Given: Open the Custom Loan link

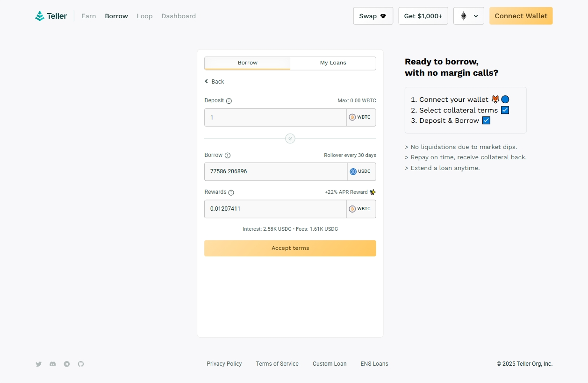Looking at the screenshot, I should 330,364.
